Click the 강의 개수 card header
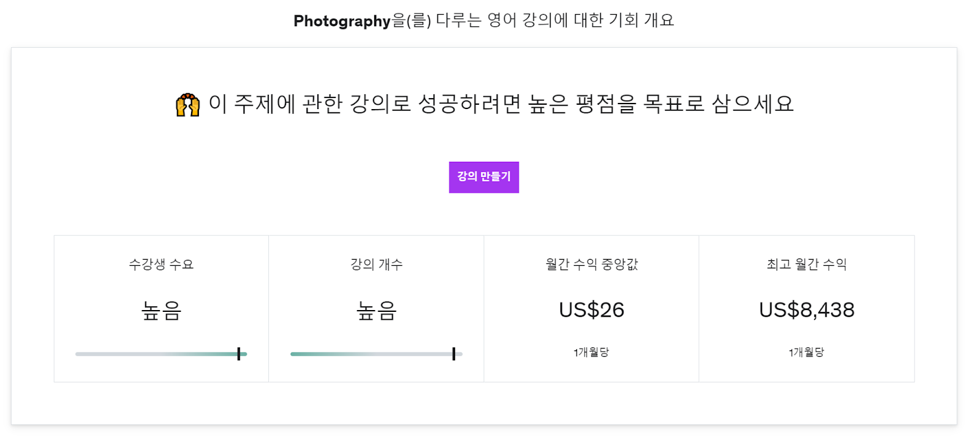 point(376,265)
